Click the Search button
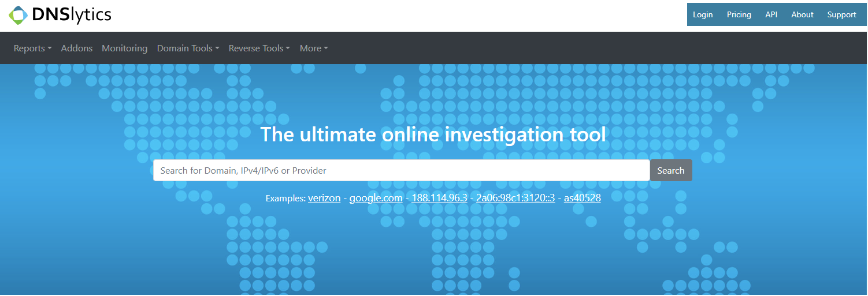Screen dimensions: 868x296 pyautogui.click(x=671, y=170)
